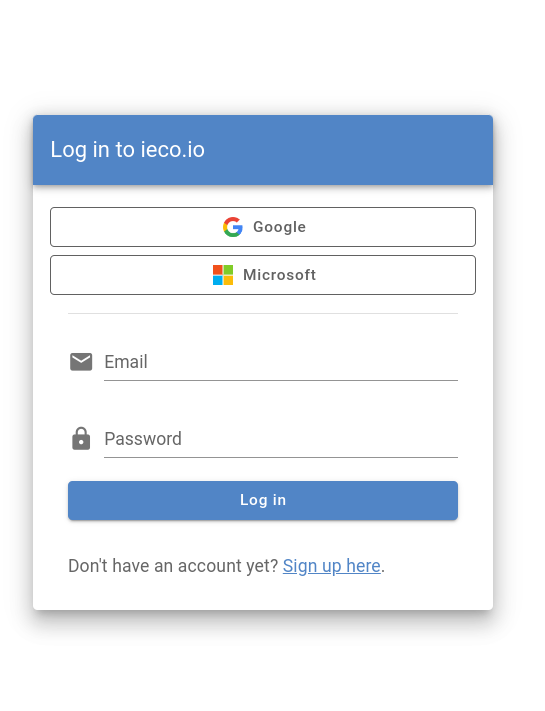Focus the Email input field
Screen dimensions: 545x711
(x=281, y=362)
